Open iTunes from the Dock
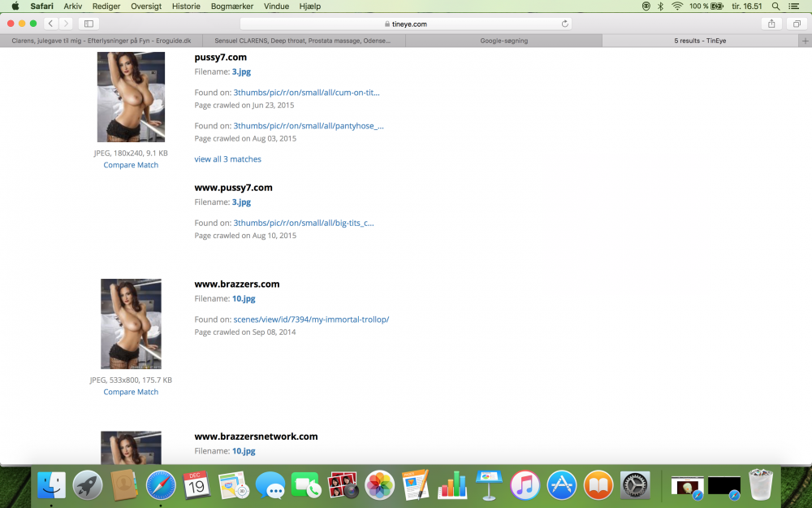This screenshot has width=812, height=508. 525,486
